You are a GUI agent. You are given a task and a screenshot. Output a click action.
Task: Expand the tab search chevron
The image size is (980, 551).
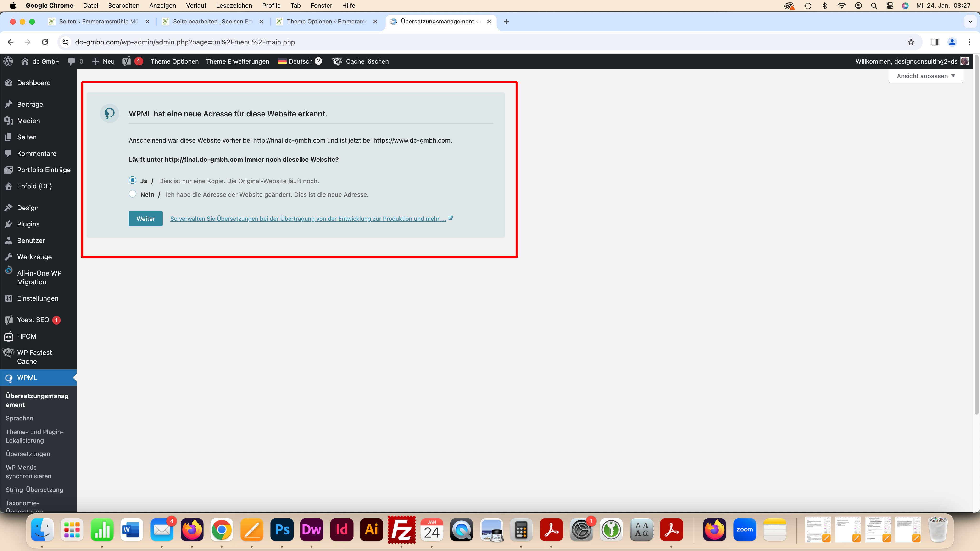[970, 22]
